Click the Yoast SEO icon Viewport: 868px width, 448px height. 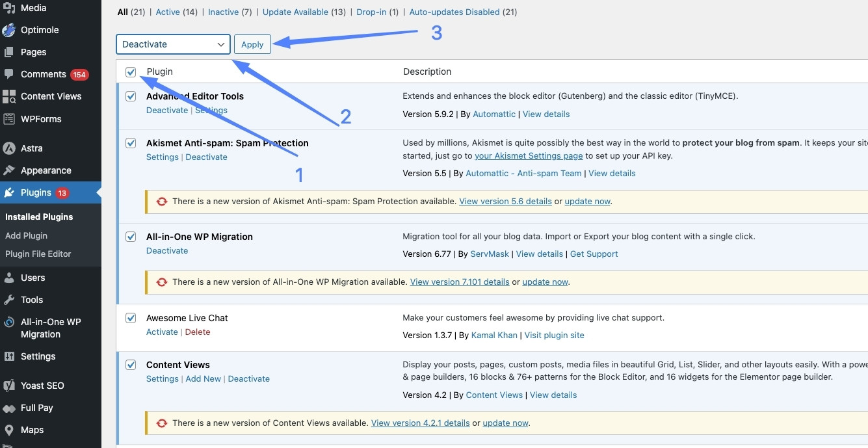click(x=9, y=386)
